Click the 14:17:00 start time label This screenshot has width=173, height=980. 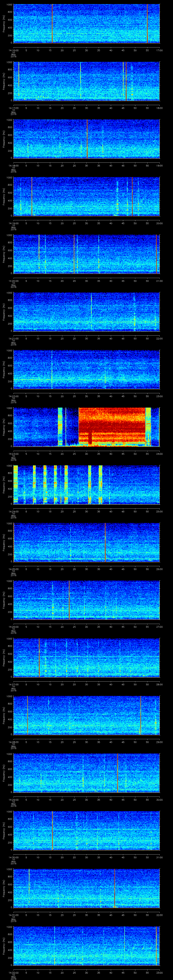[x=13, y=108]
